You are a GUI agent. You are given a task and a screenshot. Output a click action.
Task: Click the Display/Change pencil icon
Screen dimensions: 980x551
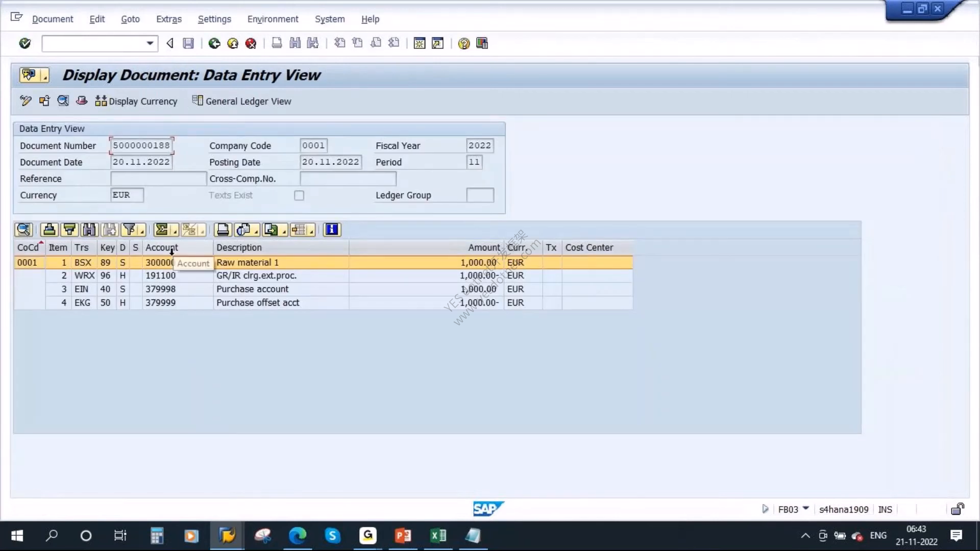26,101
